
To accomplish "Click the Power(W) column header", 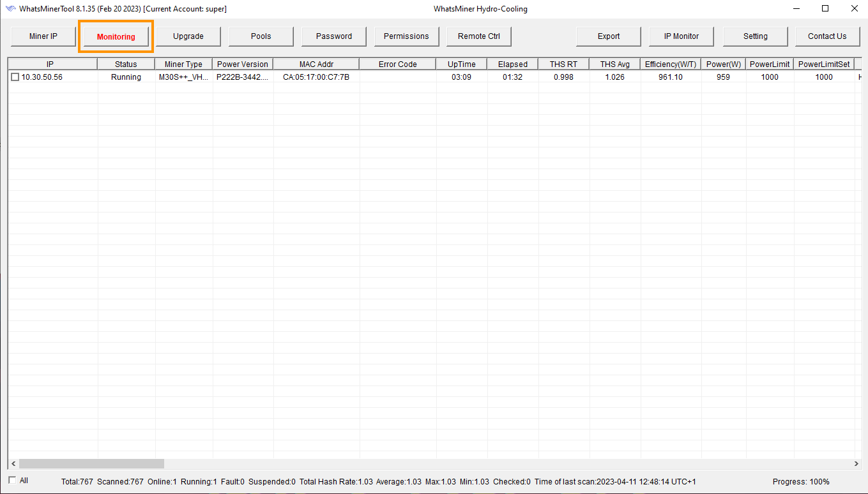I will pos(723,64).
